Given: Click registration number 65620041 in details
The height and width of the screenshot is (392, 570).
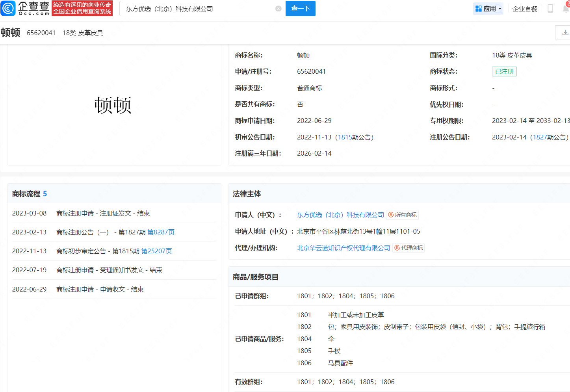Looking at the screenshot, I should (311, 71).
